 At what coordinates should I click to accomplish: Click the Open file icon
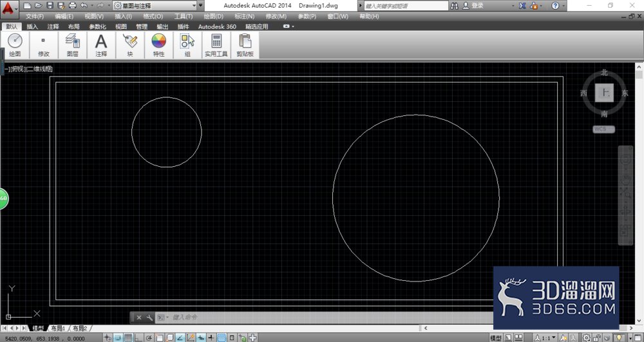[38, 6]
